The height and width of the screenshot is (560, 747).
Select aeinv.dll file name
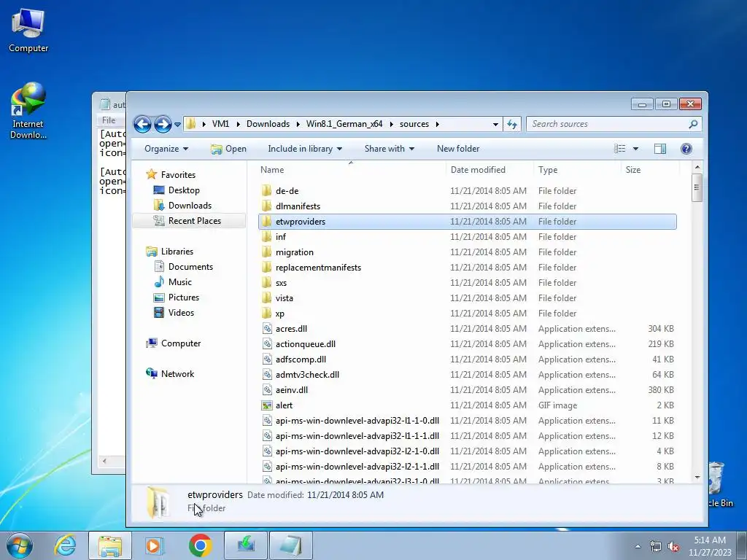(x=292, y=389)
